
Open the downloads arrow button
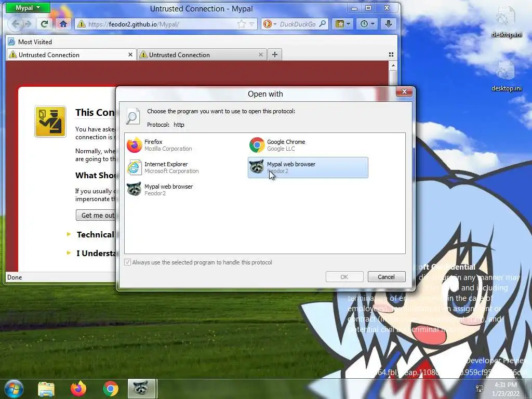coord(389,24)
